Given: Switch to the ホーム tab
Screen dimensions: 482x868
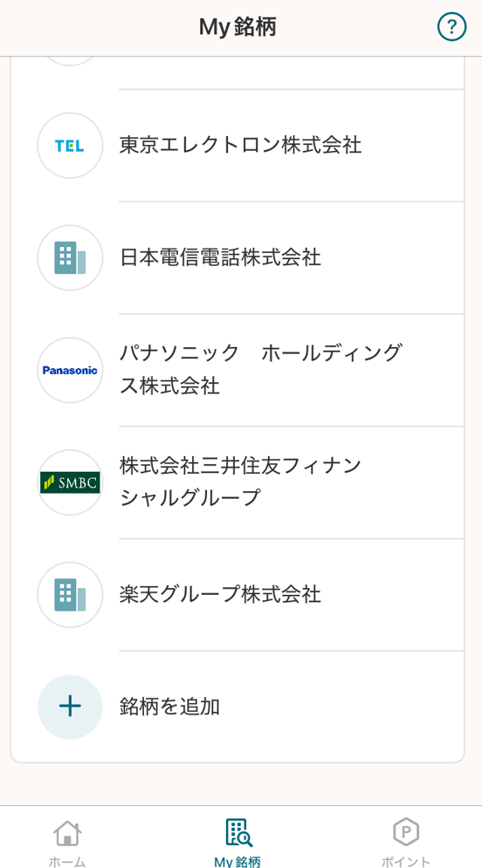Looking at the screenshot, I should (67, 861).
